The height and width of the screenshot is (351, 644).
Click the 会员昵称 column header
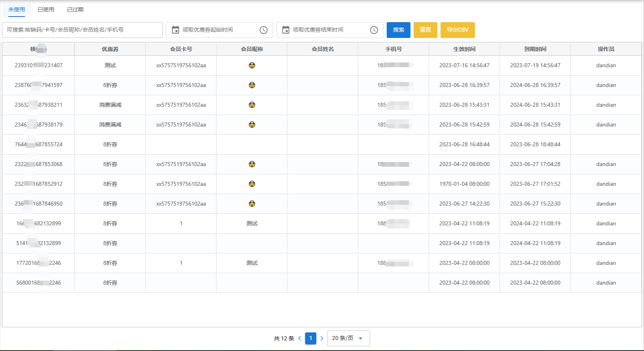pos(252,49)
